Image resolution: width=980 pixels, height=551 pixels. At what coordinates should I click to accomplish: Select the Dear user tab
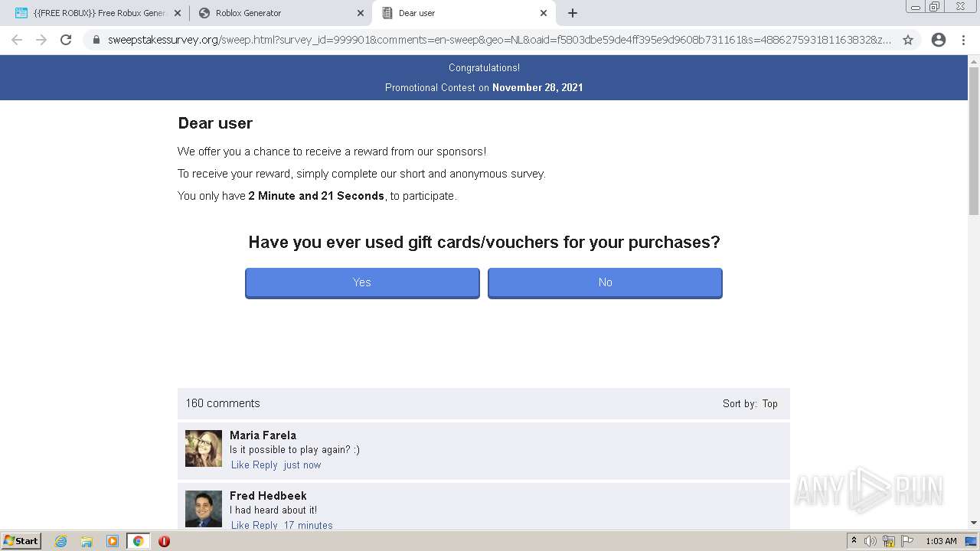462,13
